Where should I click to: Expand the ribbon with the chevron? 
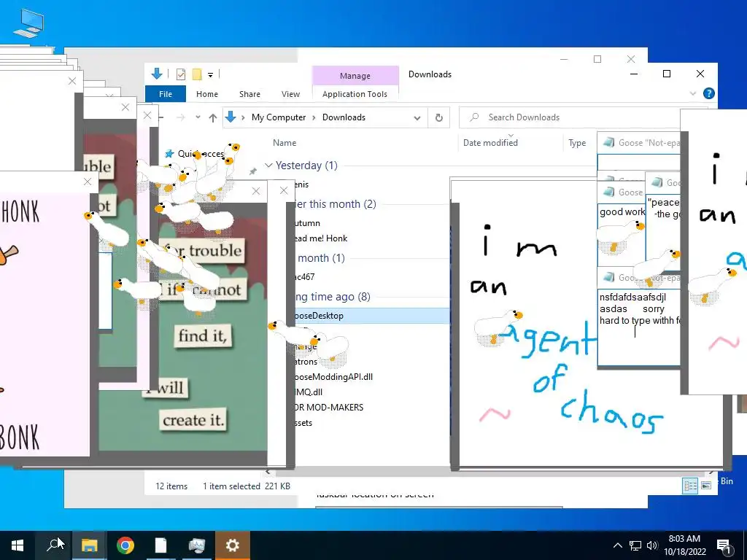pyautogui.click(x=693, y=93)
